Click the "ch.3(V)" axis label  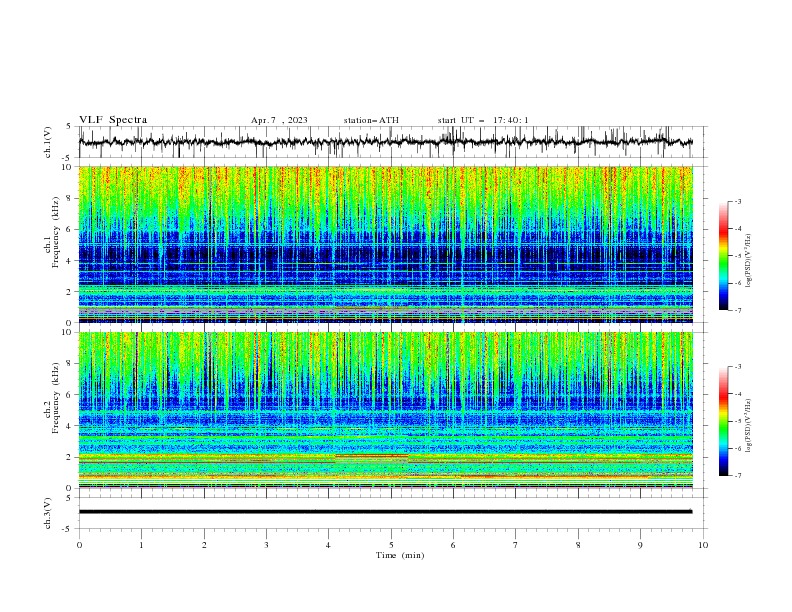(48, 513)
